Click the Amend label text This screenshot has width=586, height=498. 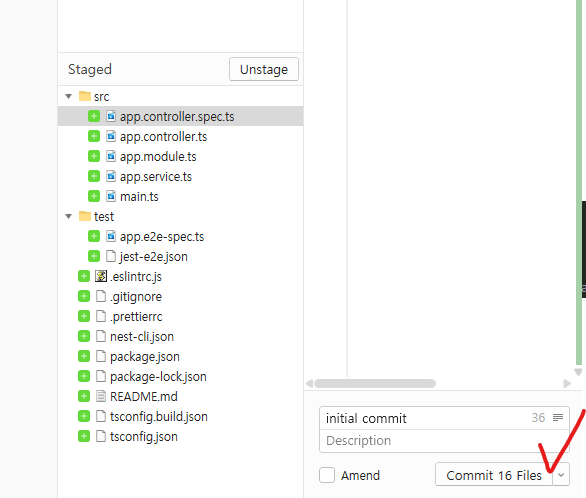(x=360, y=475)
